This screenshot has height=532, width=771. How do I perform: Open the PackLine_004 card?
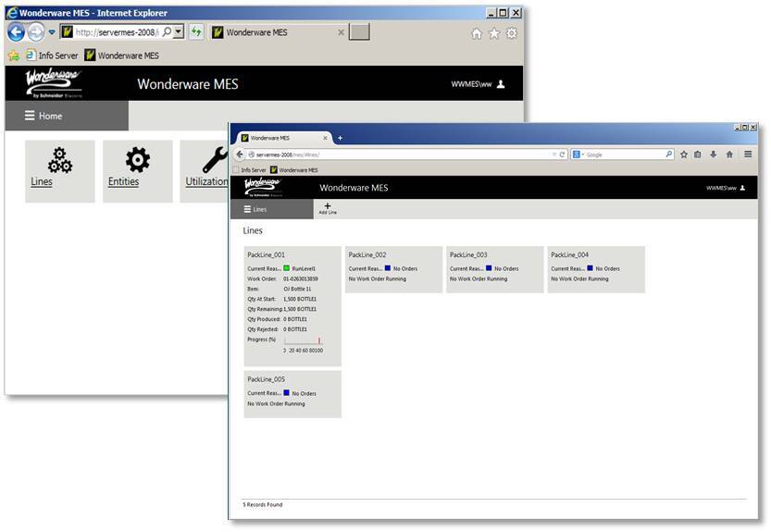596,269
